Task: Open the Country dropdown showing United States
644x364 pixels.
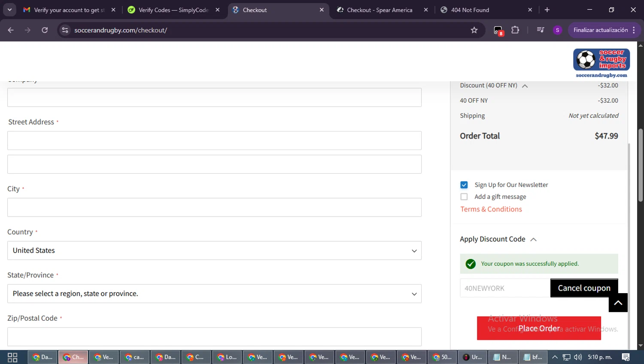Action: tap(214, 251)
